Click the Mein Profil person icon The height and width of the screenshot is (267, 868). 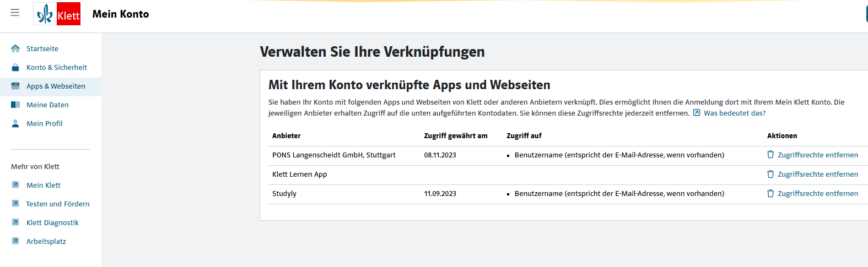(x=15, y=123)
